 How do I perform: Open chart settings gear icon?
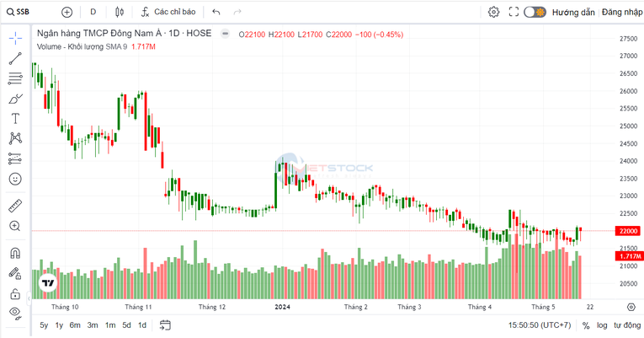pos(493,12)
